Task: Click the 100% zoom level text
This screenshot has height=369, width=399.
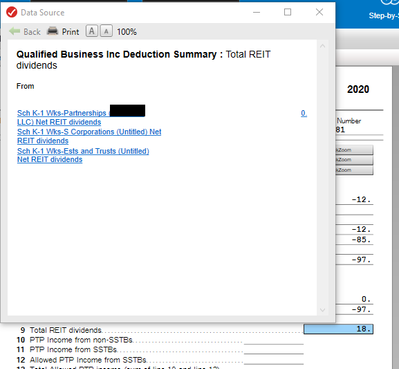Action: point(127,32)
